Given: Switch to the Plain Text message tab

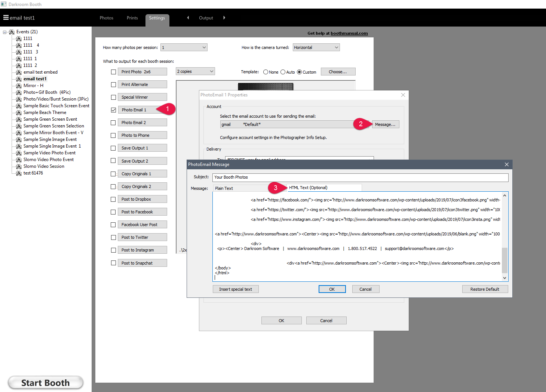Looking at the screenshot, I should (x=240, y=188).
